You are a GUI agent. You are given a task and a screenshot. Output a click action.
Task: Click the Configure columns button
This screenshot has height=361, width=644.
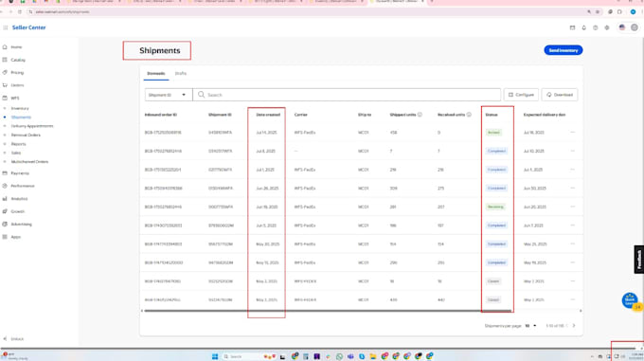coord(521,95)
